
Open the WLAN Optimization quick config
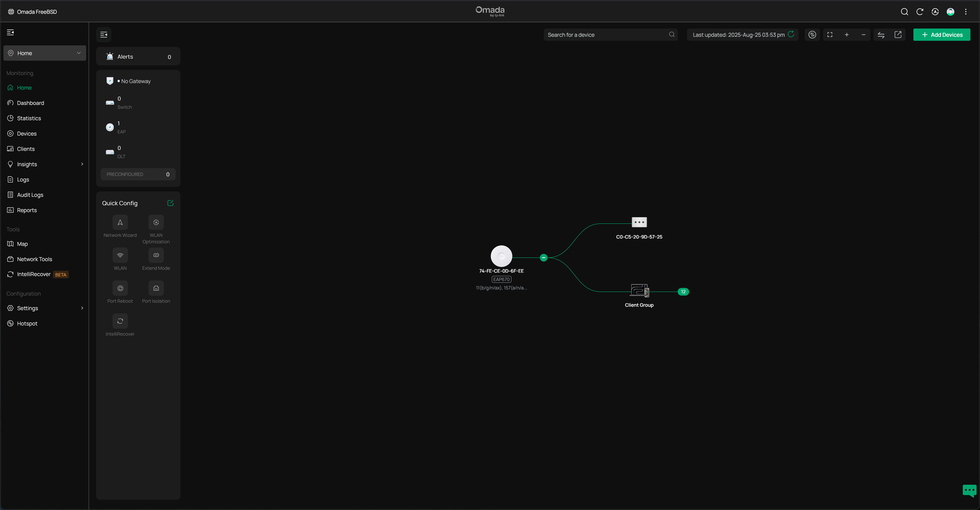156,222
